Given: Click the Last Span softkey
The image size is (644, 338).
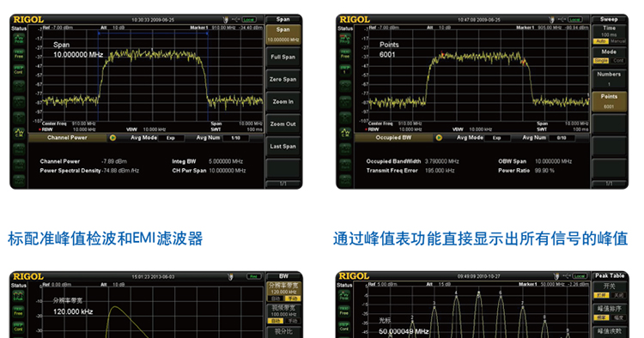Looking at the screenshot, I should coord(283,147).
